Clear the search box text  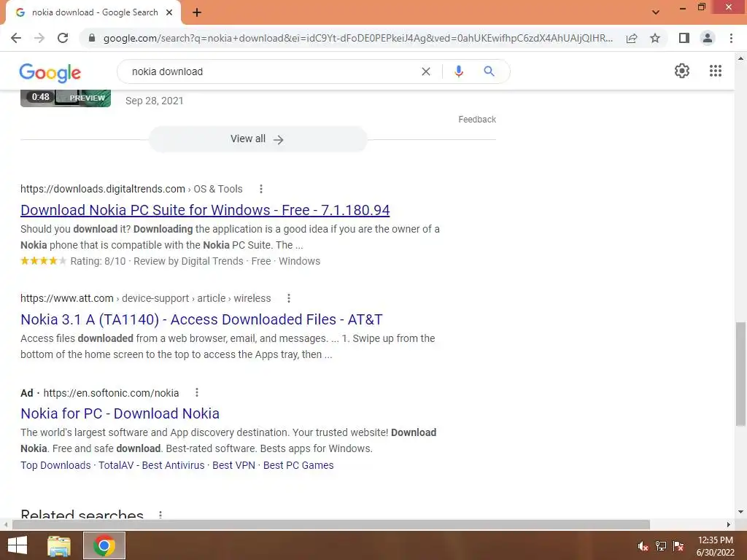click(426, 71)
